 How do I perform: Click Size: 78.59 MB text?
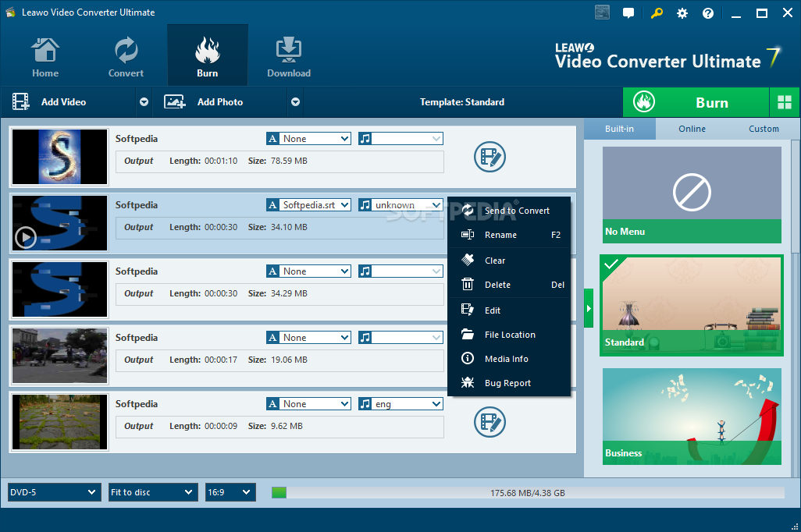click(277, 161)
